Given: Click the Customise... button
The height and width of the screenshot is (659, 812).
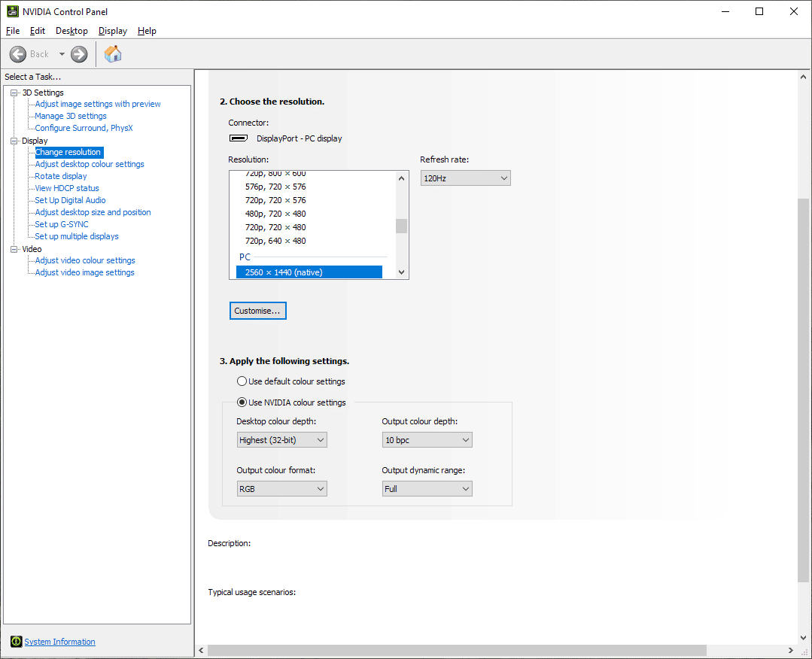Looking at the screenshot, I should (257, 311).
